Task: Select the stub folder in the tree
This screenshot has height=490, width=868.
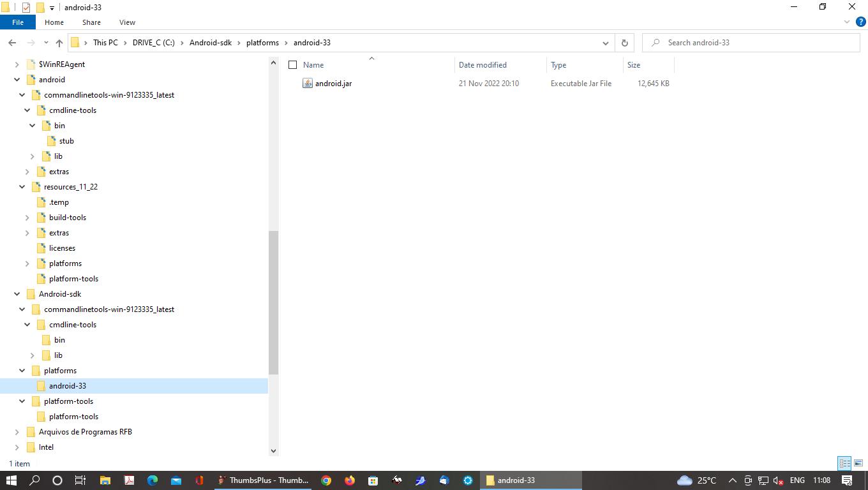Action: tap(66, 141)
